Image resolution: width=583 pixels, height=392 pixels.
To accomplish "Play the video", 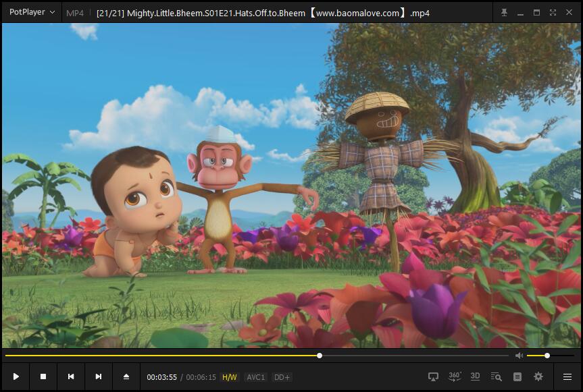I will tap(16, 376).
